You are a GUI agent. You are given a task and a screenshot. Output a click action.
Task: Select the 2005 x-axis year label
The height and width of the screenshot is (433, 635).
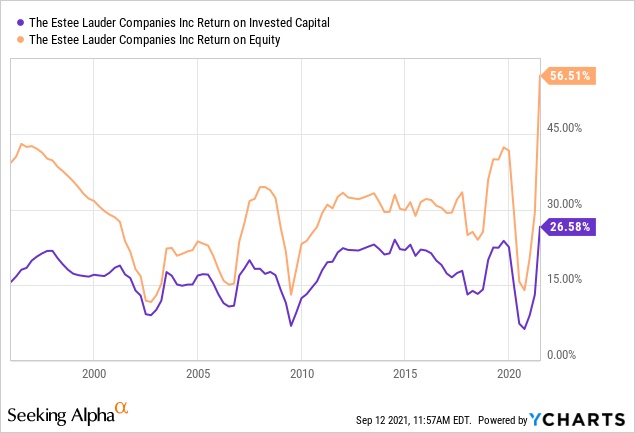198,374
